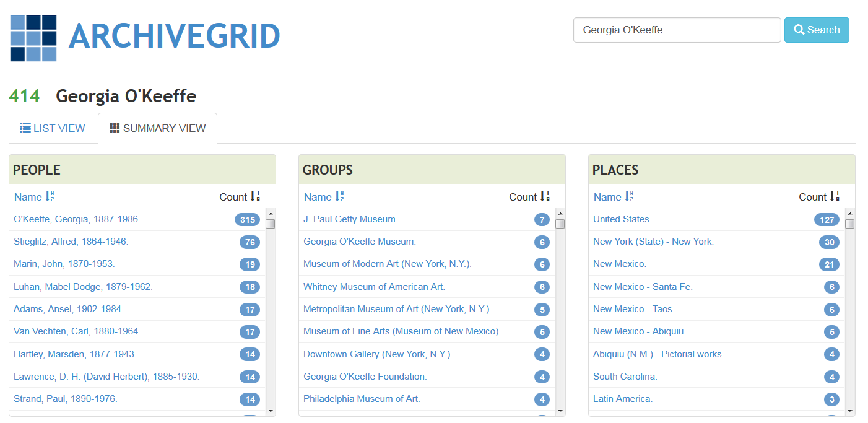Click the 30 badge for New York
The width and height of the screenshot is (868, 423).
pyautogui.click(x=830, y=242)
